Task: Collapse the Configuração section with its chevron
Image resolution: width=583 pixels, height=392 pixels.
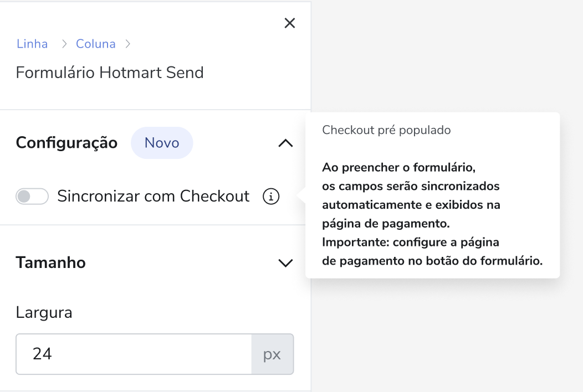Action: [285, 143]
